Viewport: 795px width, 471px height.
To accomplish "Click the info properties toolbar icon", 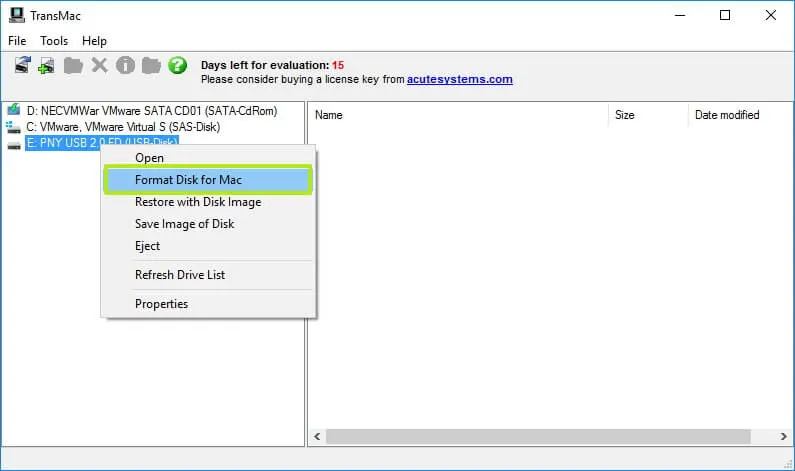I will pos(125,65).
